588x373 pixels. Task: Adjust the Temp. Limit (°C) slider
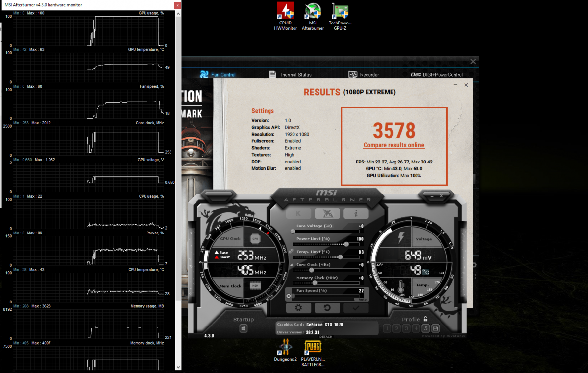[326, 256]
